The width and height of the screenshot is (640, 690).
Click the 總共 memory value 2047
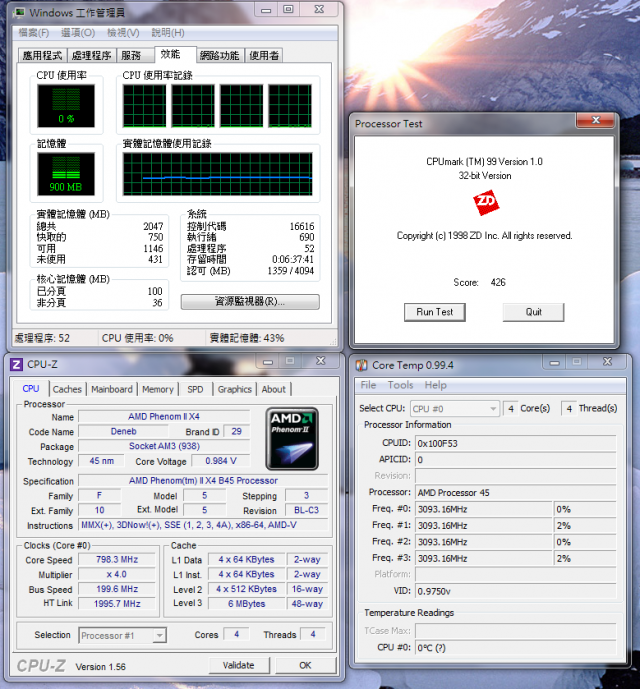(x=153, y=226)
